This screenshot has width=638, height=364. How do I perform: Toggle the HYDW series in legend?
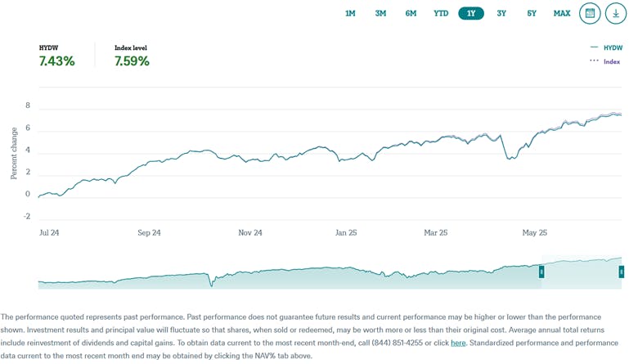[x=605, y=48]
